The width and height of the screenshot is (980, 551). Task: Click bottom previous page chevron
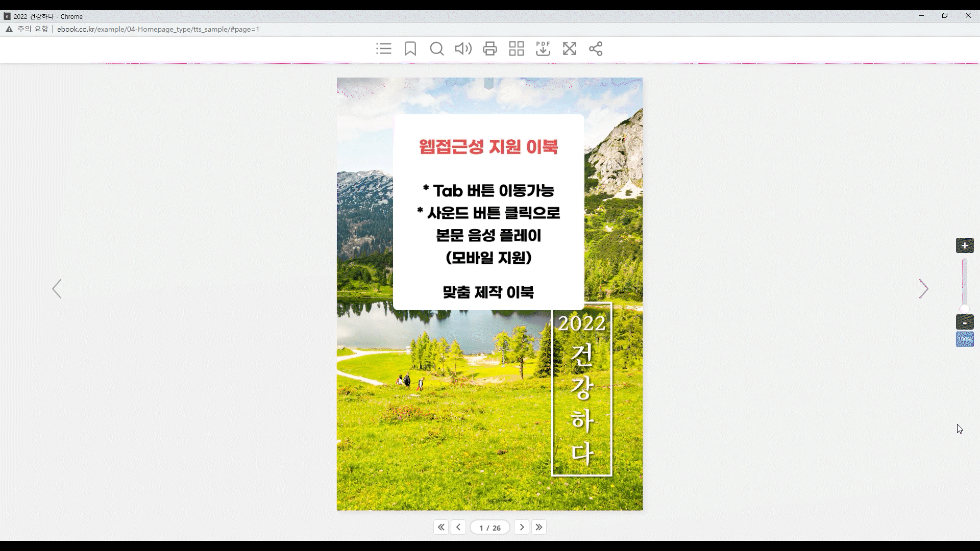point(458,527)
